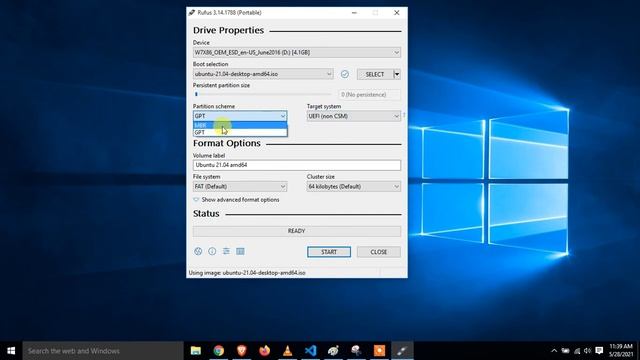This screenshot has height=360, width=640.
Task: Open the Target system dropdown
Action: (353, 116)
